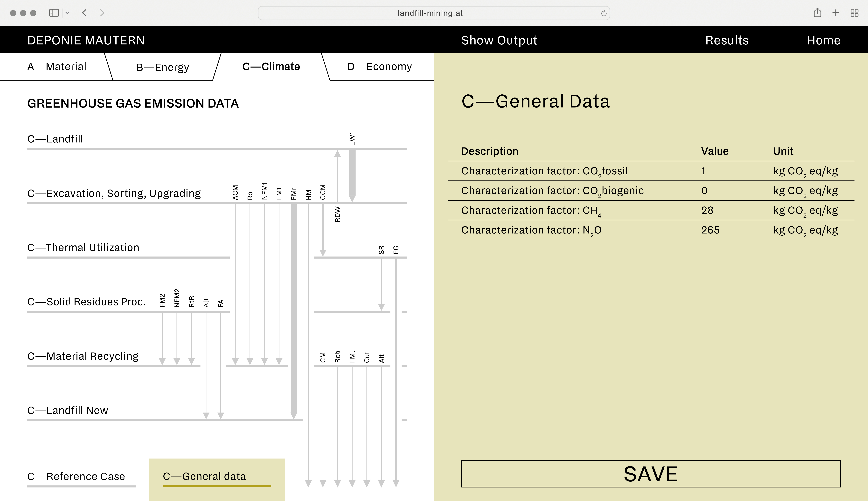Viewport: 868px width, 501px height.
Task: Switch to the A—Material tab
Action: tap(57, 66)
